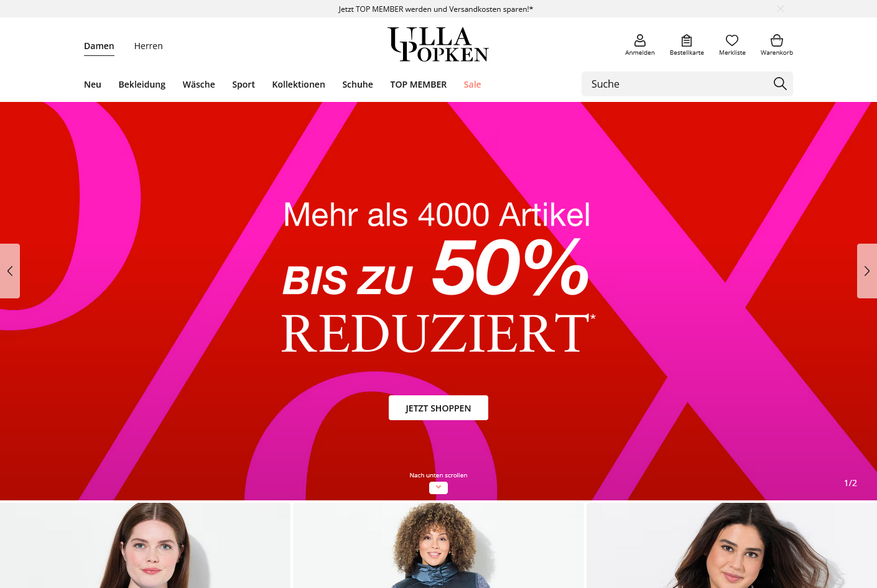Click the magnifying glass search icon
Image resolution: width=877 pixels, height=588 pixels.
780,84
